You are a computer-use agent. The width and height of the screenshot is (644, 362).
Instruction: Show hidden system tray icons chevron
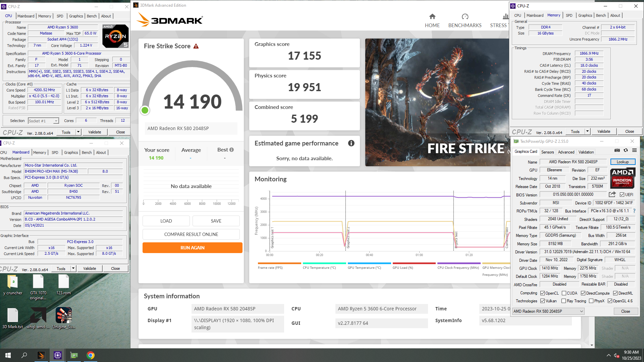(608, 355)
